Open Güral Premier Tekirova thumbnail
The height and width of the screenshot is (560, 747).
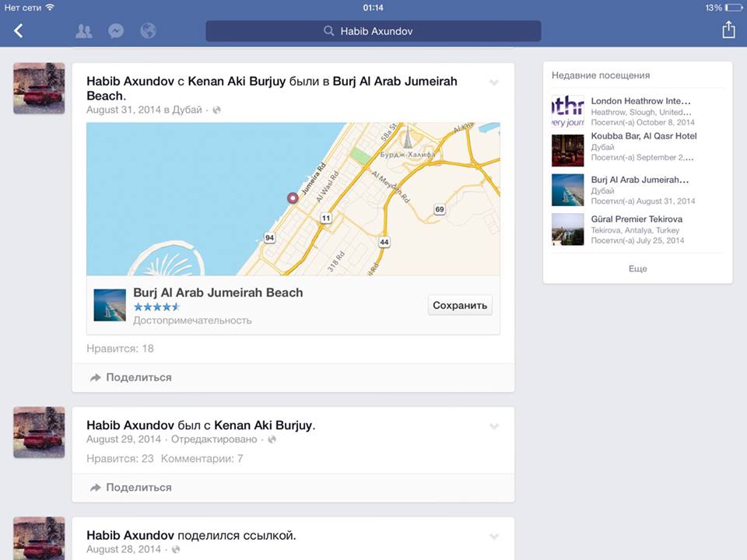coord(567,229)
